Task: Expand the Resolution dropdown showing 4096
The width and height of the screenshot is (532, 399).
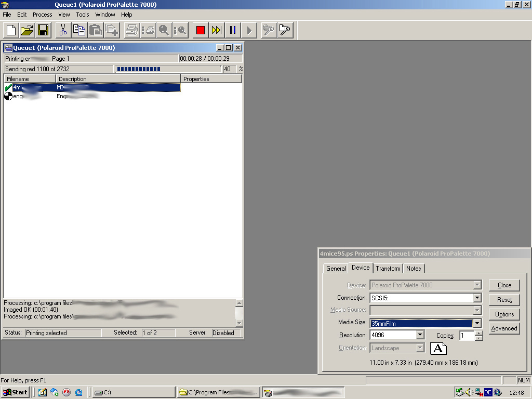Action: [x=420, y=335]
